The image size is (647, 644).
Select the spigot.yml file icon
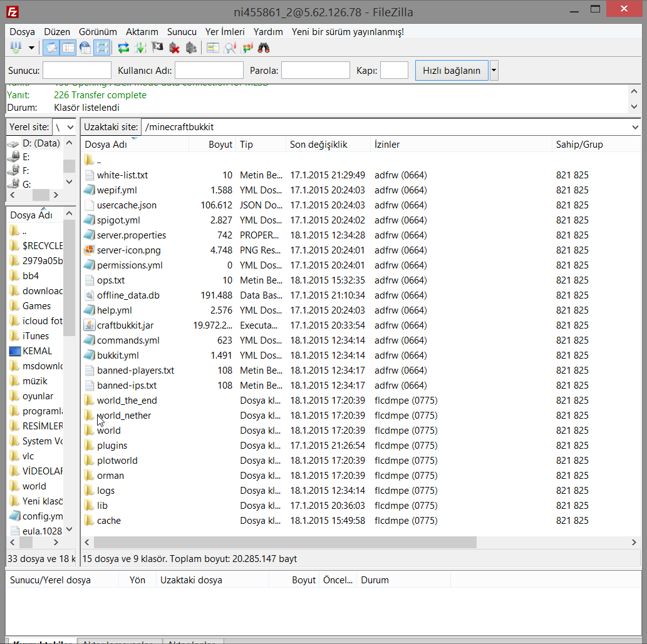pyautogui.click(x=89, y=220)
